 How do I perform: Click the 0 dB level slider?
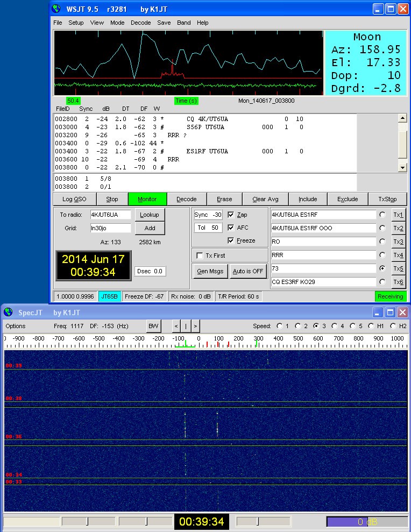point(366,522)
